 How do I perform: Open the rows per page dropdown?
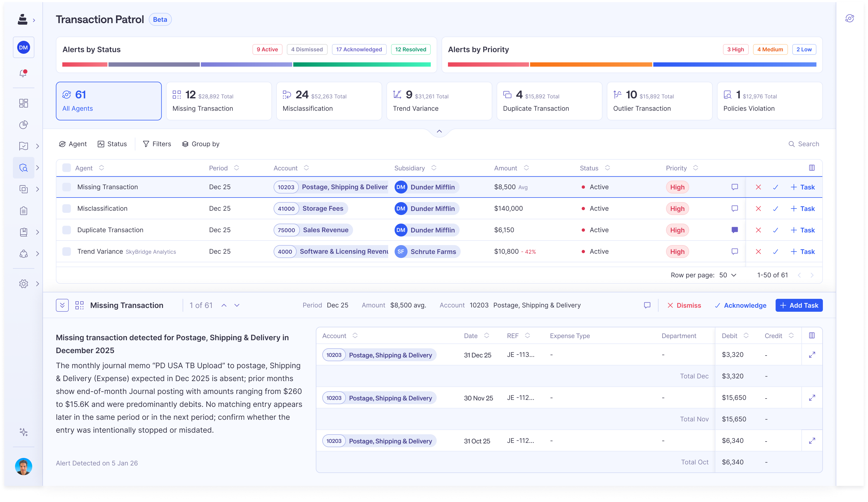click(728, 275)
